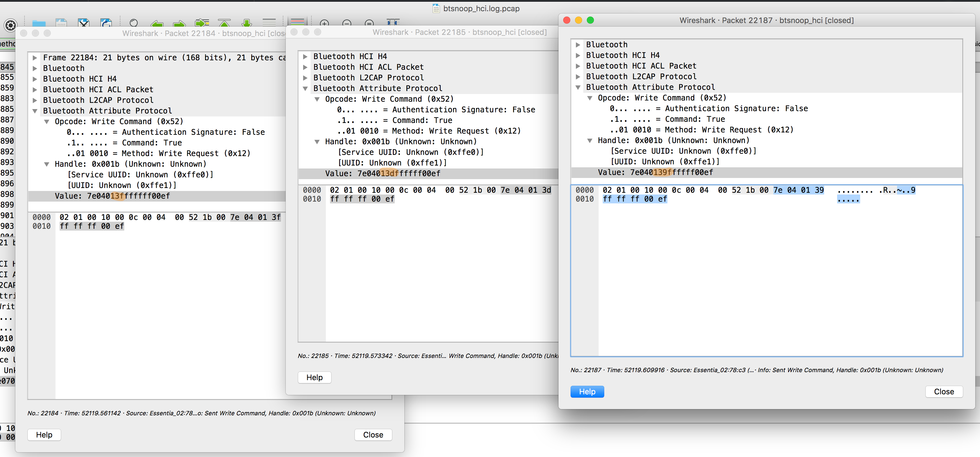This screenshot has width=980, height=457.
Task: Collapse Bluetooth Attribute Protocol in packet 22187
Action: (x=578, y=87)
